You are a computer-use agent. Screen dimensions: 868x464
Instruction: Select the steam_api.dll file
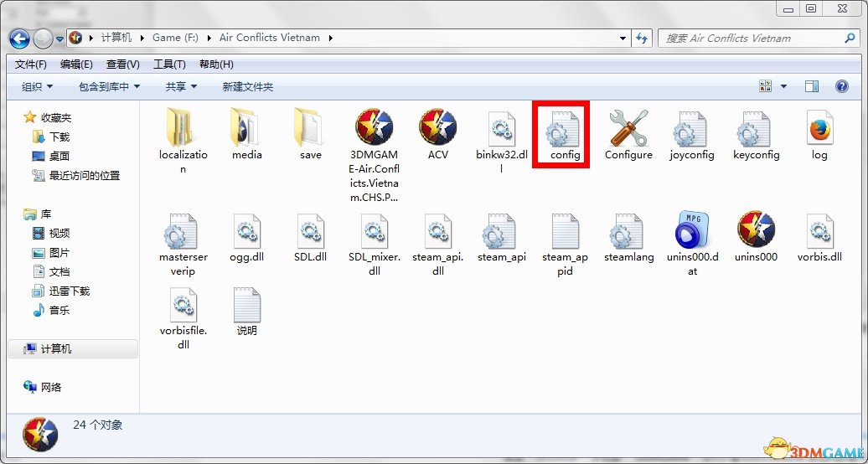[438, 245]
